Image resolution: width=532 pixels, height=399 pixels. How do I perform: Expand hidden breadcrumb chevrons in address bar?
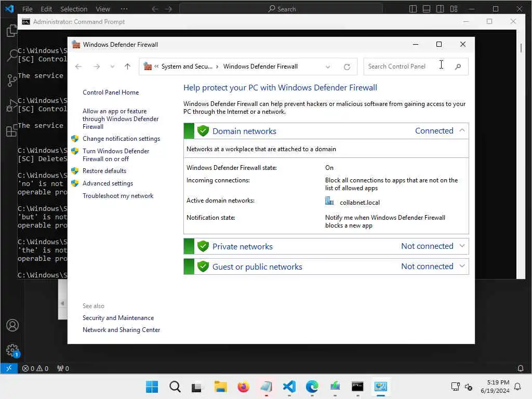(156, 66)
